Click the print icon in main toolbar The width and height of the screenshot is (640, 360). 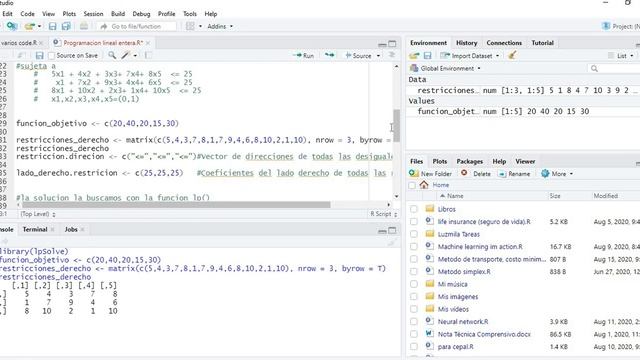(84, 26)
